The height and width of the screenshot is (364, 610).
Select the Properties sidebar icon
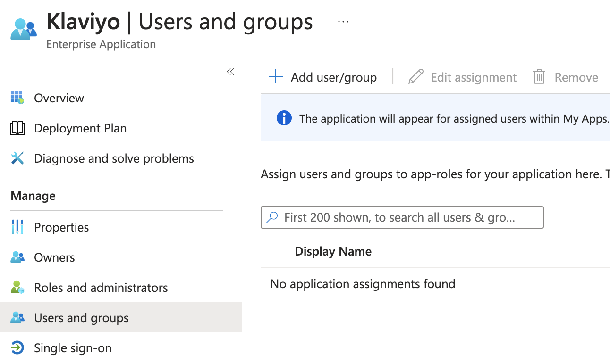(x=17, y=227)
